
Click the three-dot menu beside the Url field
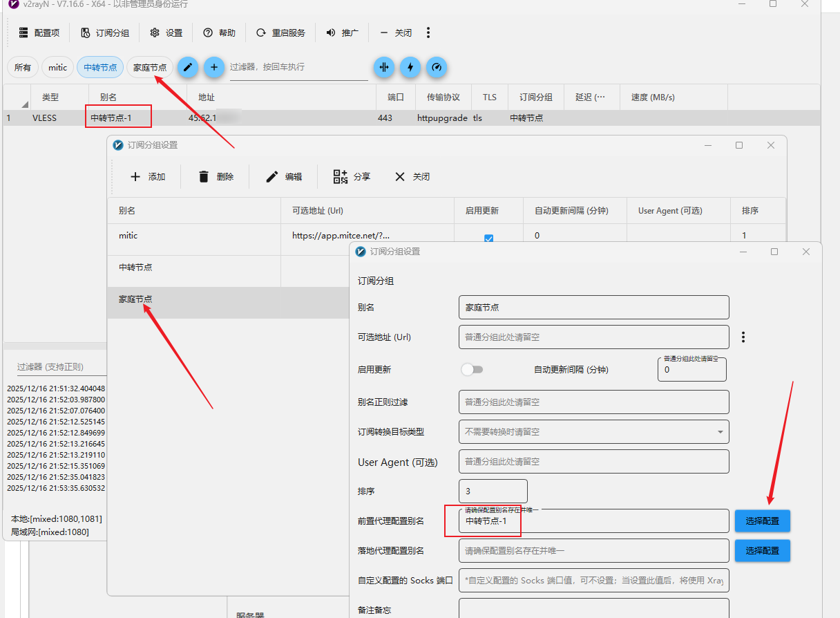(743, 337)
